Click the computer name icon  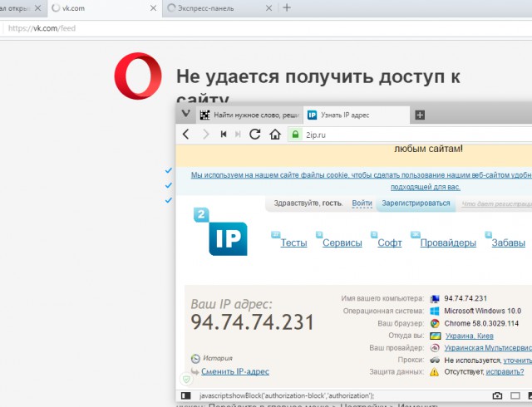(x=435, y=299)
